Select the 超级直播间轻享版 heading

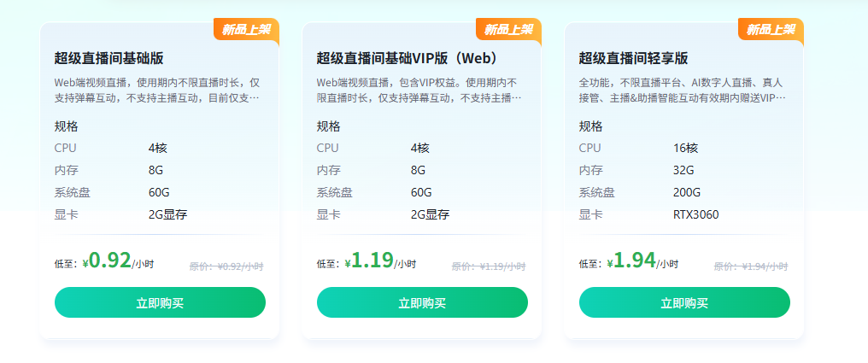click(633, 58)
